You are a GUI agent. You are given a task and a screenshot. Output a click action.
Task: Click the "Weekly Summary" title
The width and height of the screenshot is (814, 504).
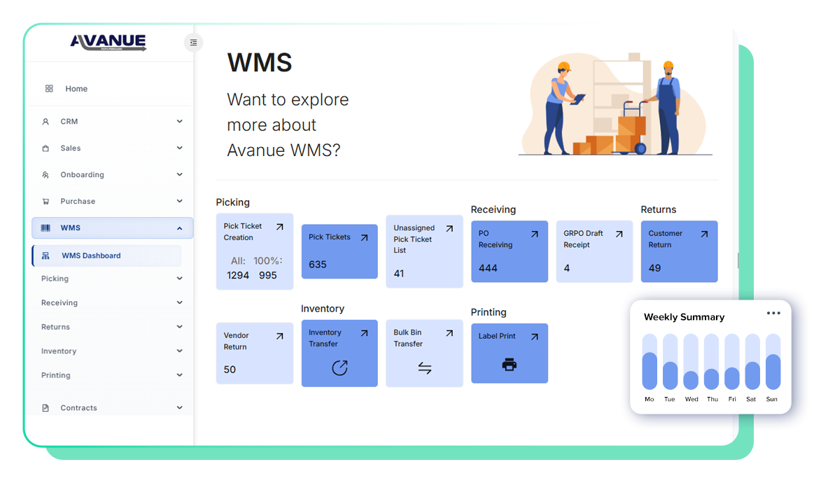pyautogui.click(x=685, y=317)
